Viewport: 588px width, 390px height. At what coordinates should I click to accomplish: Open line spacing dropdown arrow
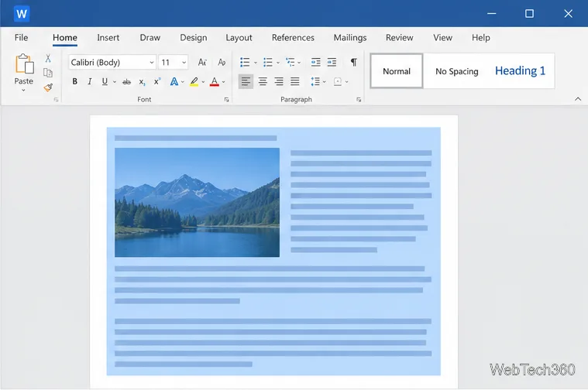(x=324, y=82)
